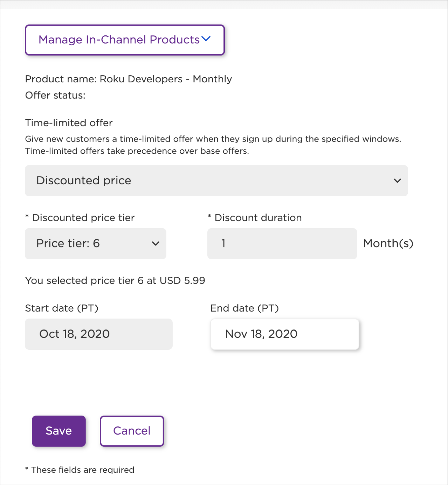Click the Offer status label

(55, 95)
